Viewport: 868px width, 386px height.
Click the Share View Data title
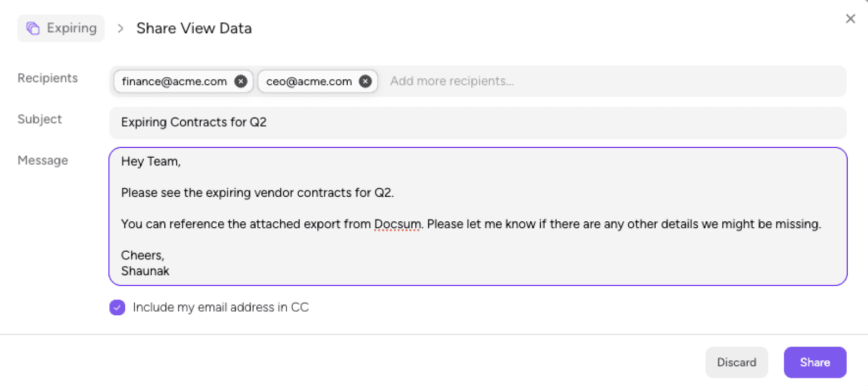[194, 28]
